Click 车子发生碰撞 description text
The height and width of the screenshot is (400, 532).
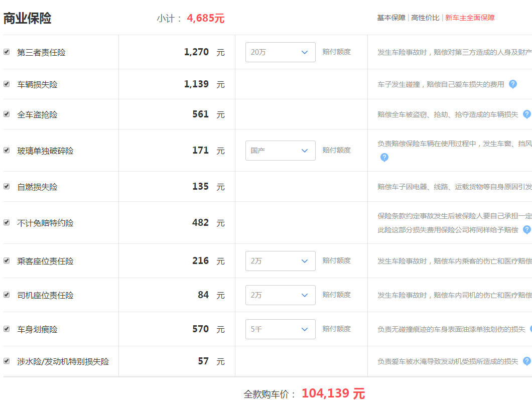(x=441, y=84)
